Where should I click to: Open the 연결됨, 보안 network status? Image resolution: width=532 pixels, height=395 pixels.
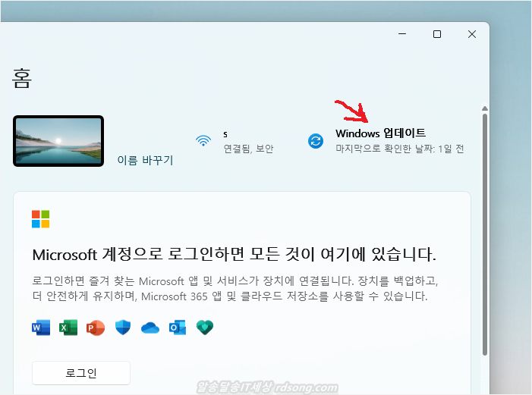(248, 149)
